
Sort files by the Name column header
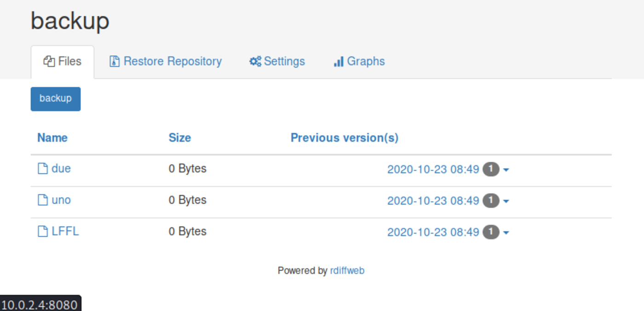click(x=52, y=137)
